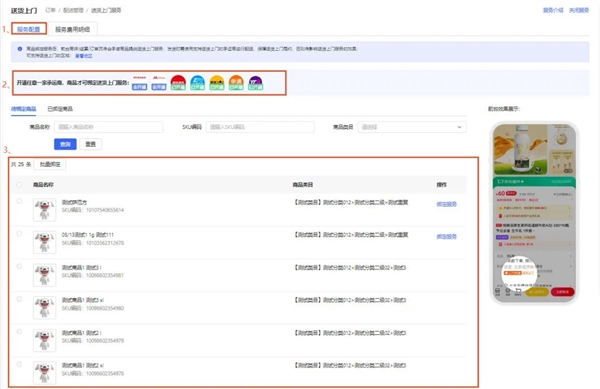
Task: Click the first unopened carrier with a blue badge
Action: click(139, 83)
